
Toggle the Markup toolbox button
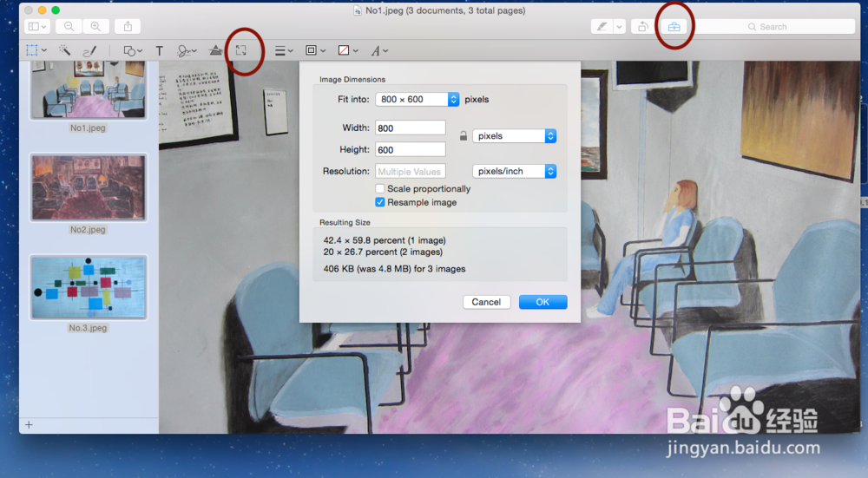pos(674,27)
